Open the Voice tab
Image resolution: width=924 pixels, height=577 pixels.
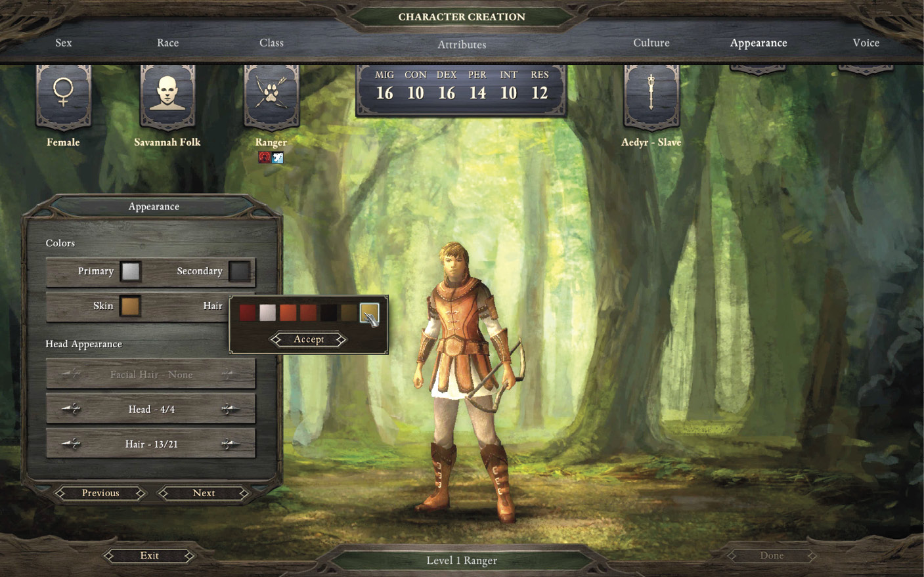(x=866, y=43)
